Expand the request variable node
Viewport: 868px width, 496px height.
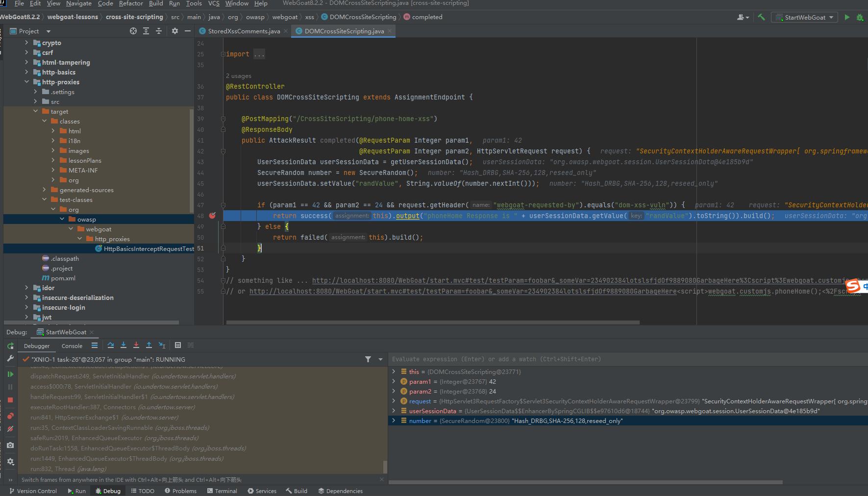(x=394, y=401)
